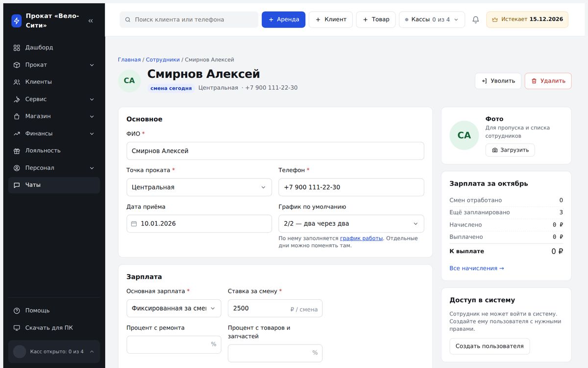Follow the Главная breadcrumb link
Image resolution: width=588 pixels, height=368 pixels.
[129, 60]
